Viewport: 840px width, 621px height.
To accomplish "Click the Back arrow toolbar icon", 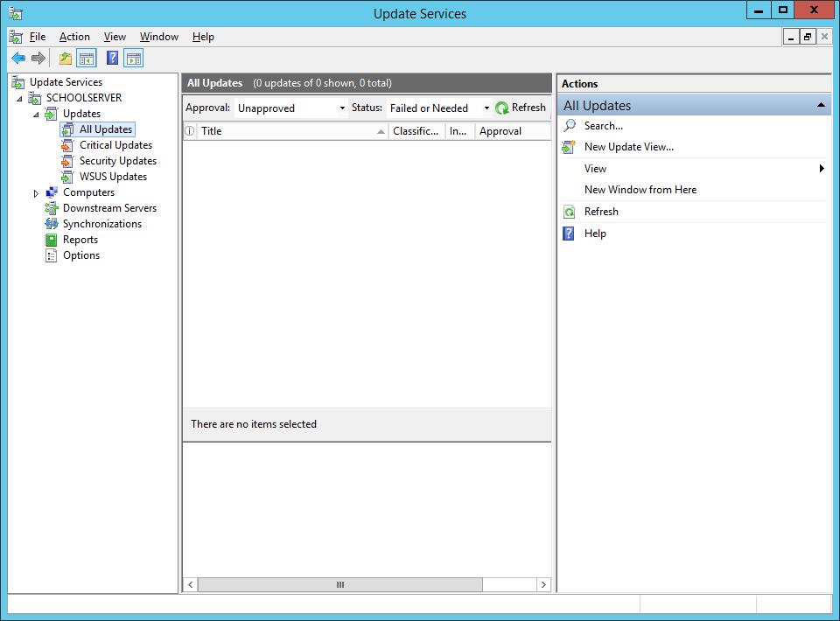I will [x=18, y=58].
